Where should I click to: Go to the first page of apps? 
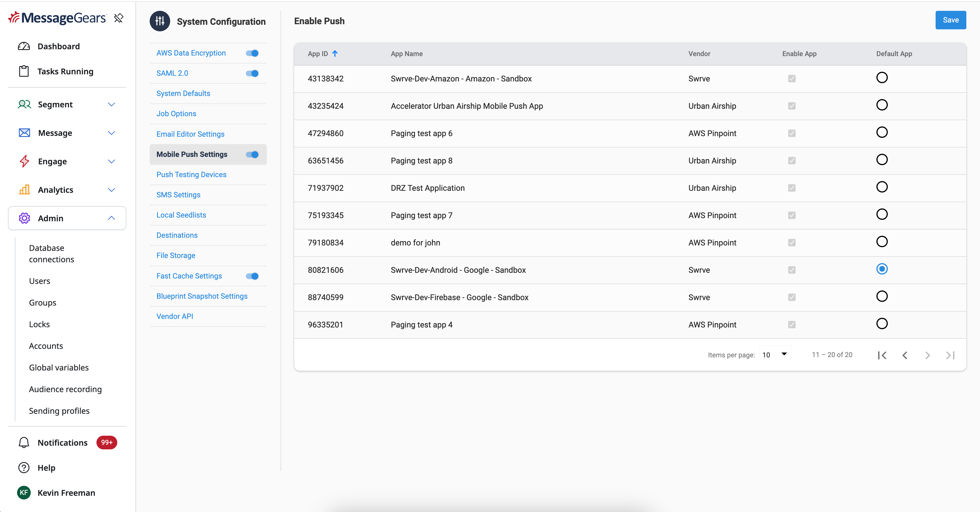(882, 355)
